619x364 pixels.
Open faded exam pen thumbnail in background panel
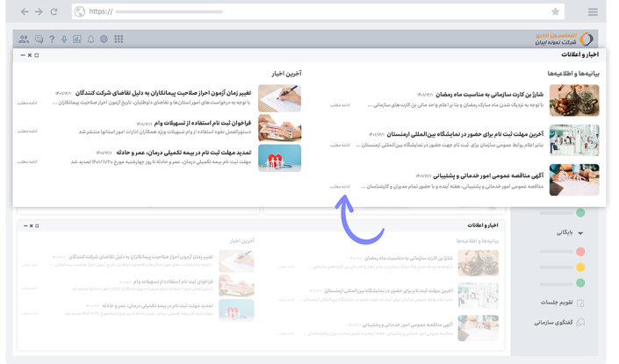(x=236, y=261)
